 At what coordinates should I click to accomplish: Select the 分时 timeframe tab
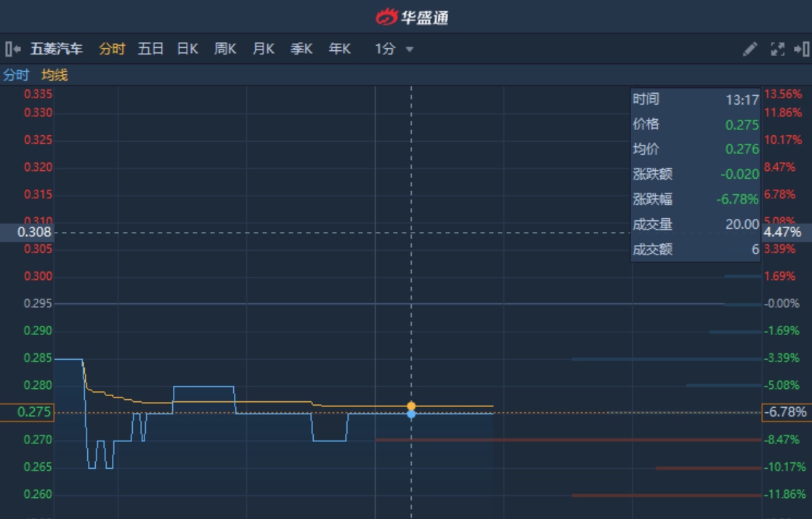[113, 49]
